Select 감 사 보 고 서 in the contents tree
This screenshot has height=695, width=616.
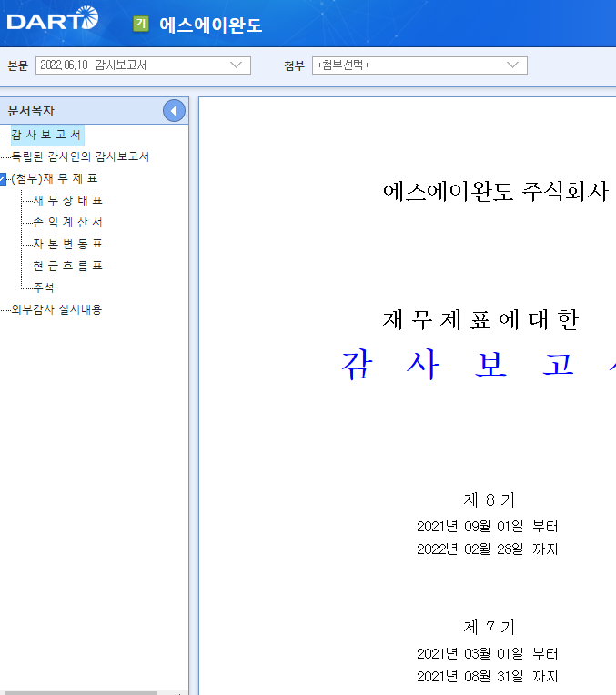46,135
